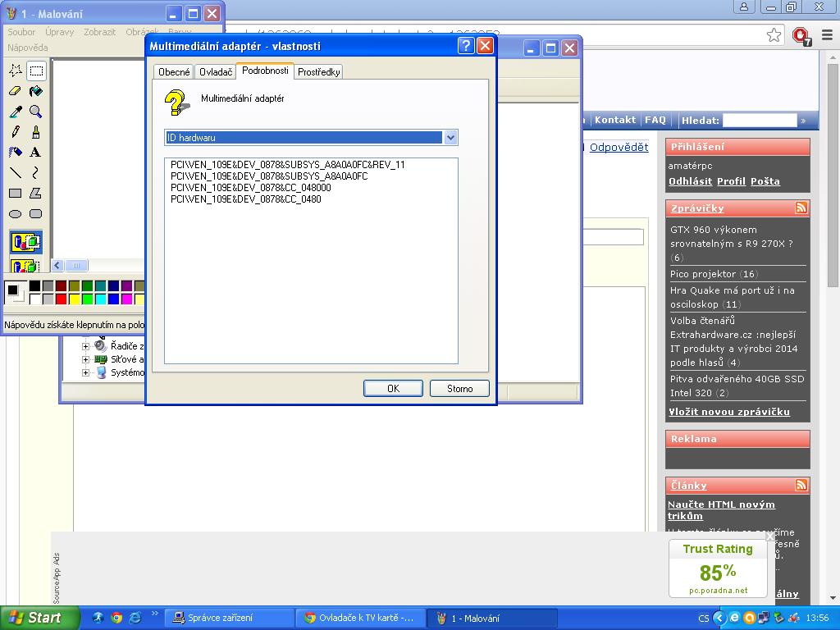The width and height of the screenshot is (840, 630).
Task: Select the Polygon shape tool
Action: coord(36,193)
